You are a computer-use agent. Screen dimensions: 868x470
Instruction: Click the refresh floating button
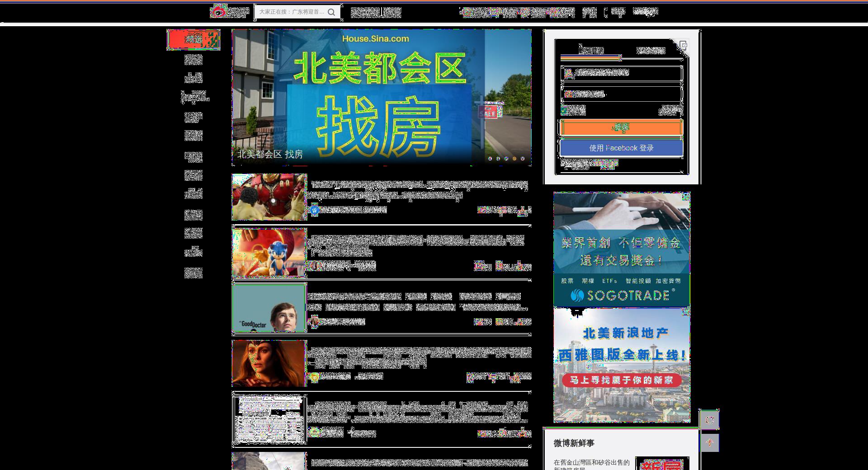click(709, 420)
